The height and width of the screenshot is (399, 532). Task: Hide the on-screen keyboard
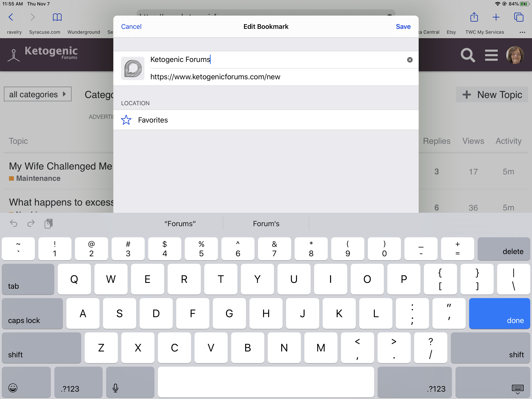coord(492,382)
